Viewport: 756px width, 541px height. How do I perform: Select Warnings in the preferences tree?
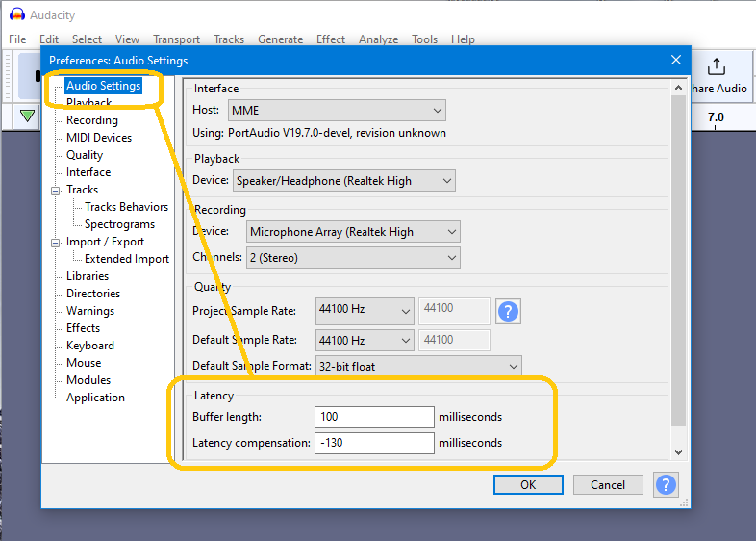coord(90,311)
